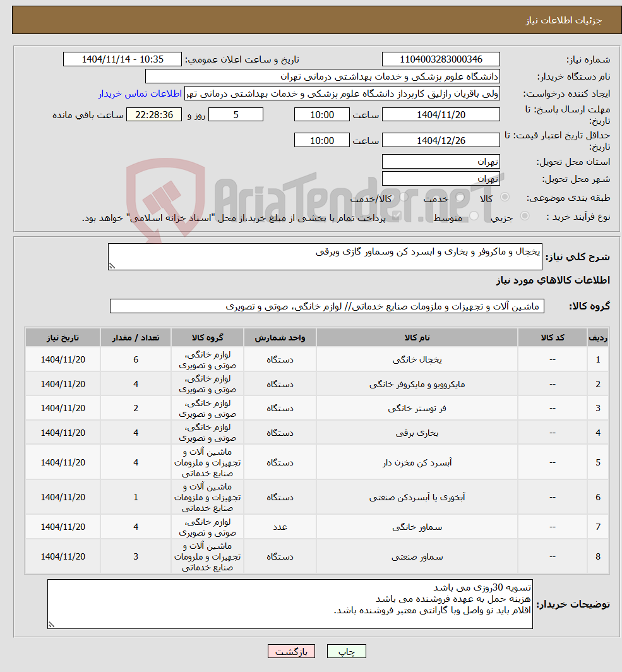The height and width of the screenshot is (672, 622).
Task: Select the کالا/خدمت radio button
Action: pyautogui.click(x=404, y=197)
